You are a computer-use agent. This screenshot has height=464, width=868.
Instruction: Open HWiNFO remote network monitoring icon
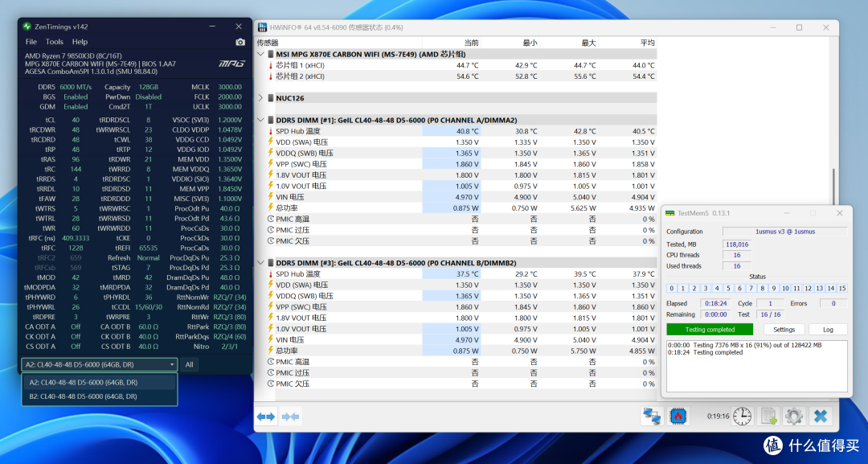coord(652,417)
